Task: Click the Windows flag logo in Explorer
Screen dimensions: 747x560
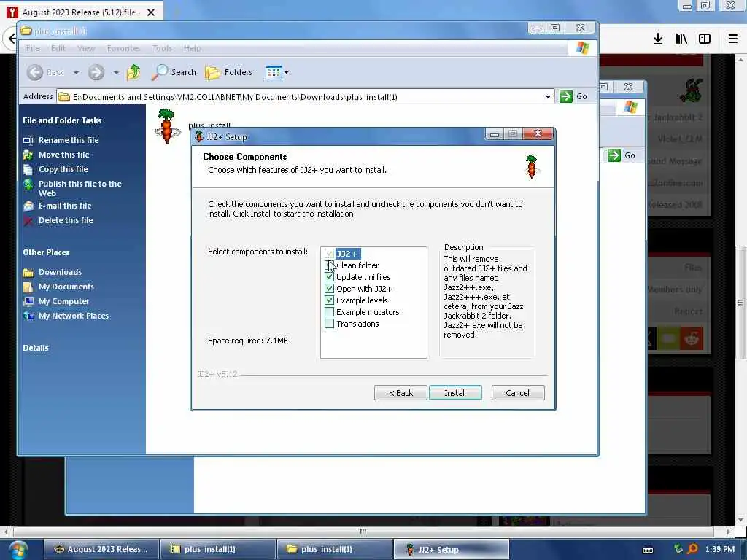Action: [583, 48]
